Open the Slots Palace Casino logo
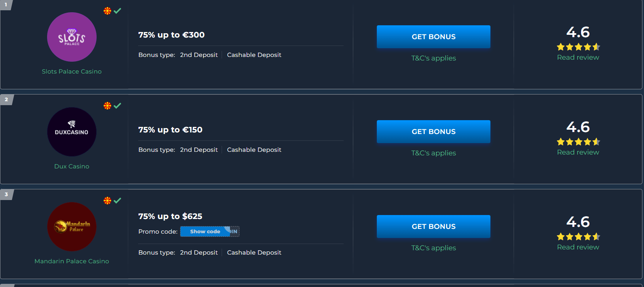Screen dimensions: 644x287 click(x=72, y=37)
